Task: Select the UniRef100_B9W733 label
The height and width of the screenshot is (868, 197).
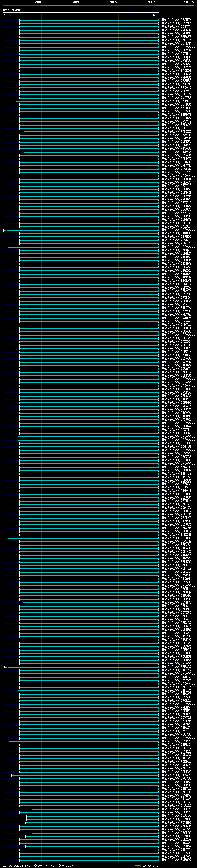Action: (x=177, y=778)
